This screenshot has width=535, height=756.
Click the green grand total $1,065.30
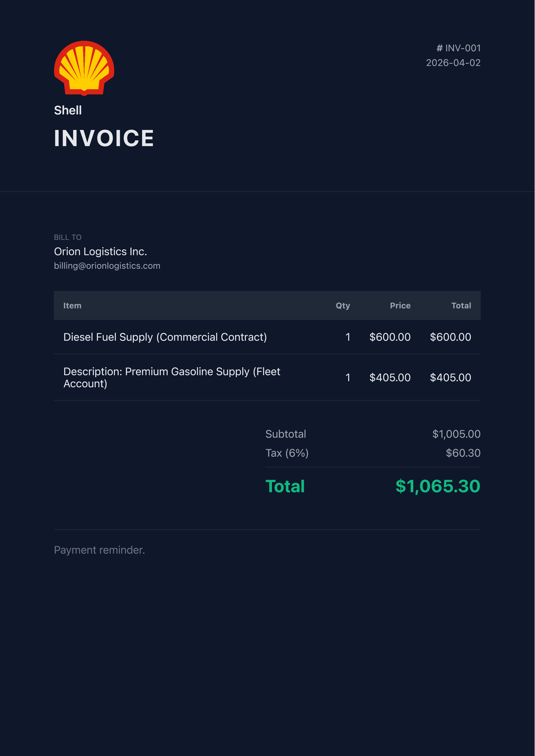438,486
